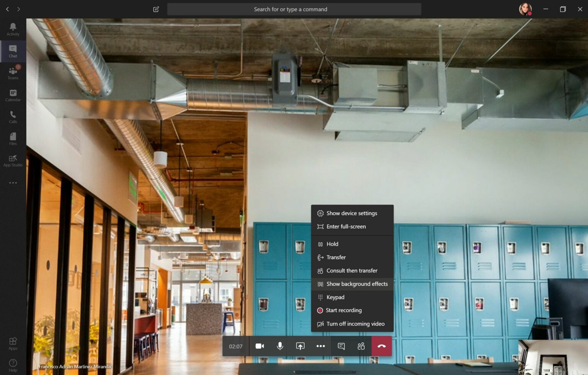588x375 pixels.
Task: Turn off the camera in the call
Action: (x=260, y=346)
